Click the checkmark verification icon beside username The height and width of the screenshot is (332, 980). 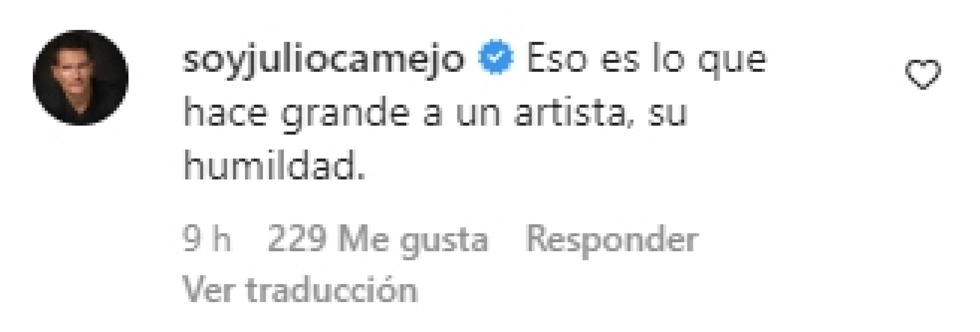(x=496, y=57)
